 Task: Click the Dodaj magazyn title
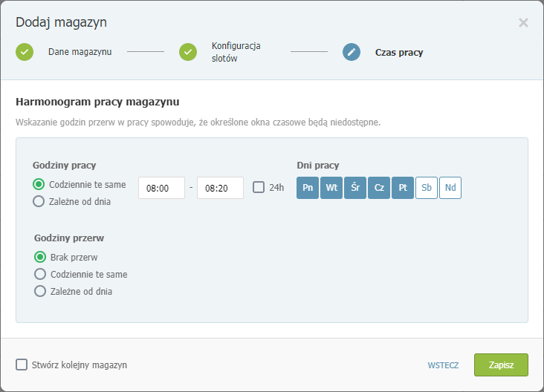coord(62,22)
